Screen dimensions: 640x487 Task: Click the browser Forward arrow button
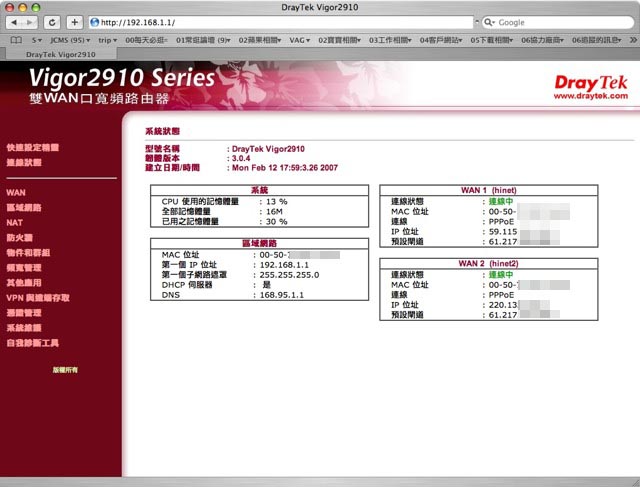click(30, 22)
